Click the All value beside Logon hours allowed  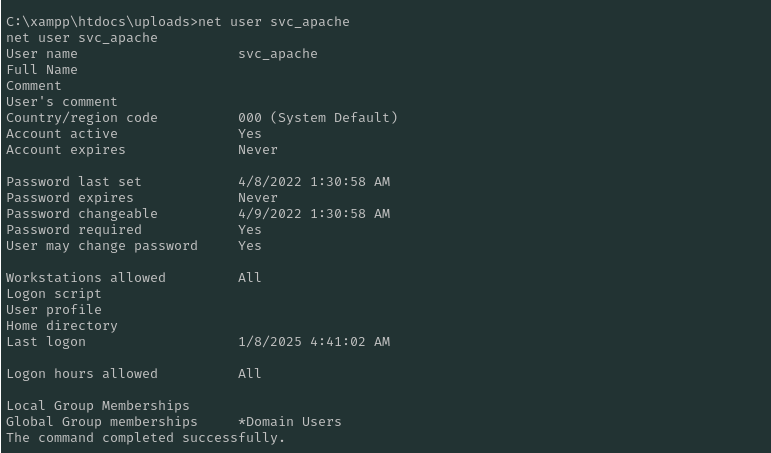pyautogui.click(x=250, y=373)
